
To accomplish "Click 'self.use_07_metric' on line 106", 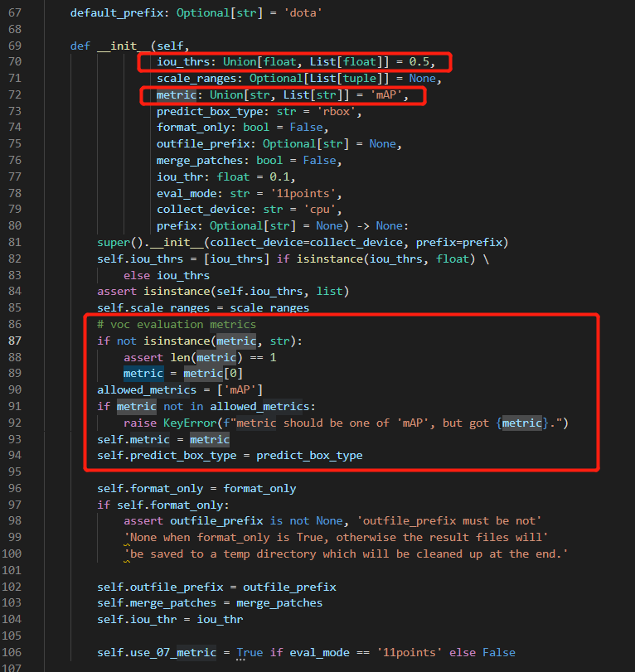I will pyautogui.click(x=157, y=653).
